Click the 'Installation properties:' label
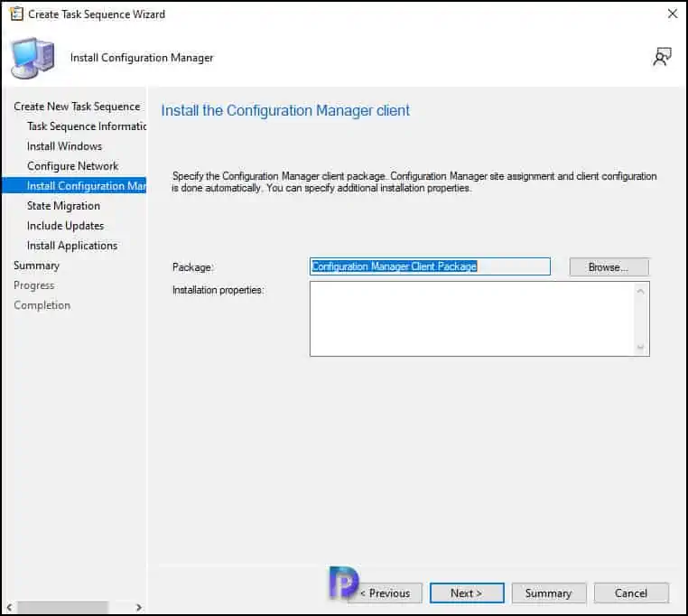Viewport: 688px width, 616px height. pos(218,290)
